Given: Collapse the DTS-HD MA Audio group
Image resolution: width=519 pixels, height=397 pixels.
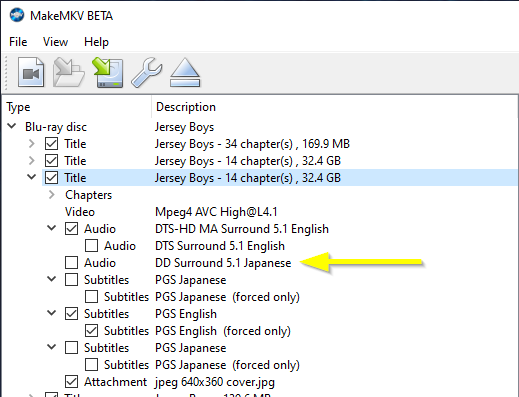Looking at the screenshot, I should tap(51, 228).
